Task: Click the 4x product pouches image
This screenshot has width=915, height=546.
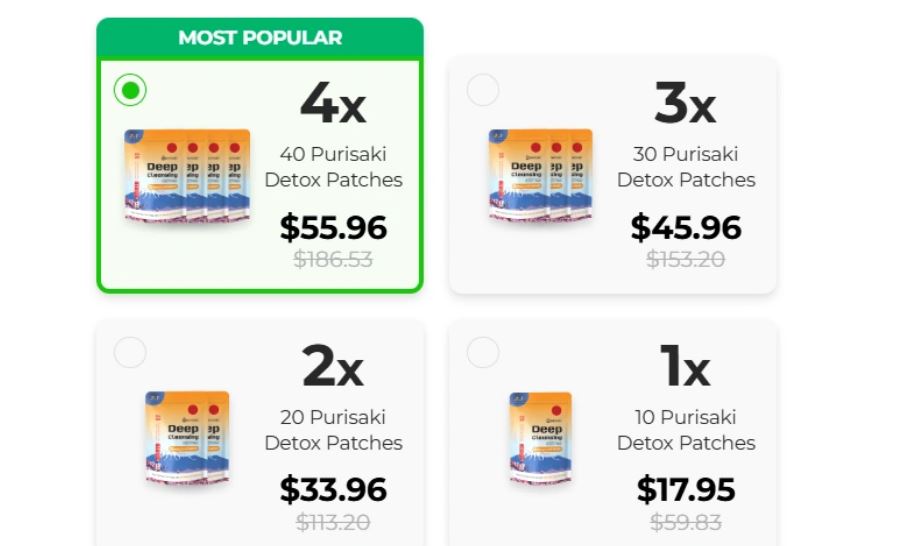Action: pos(187,174)
